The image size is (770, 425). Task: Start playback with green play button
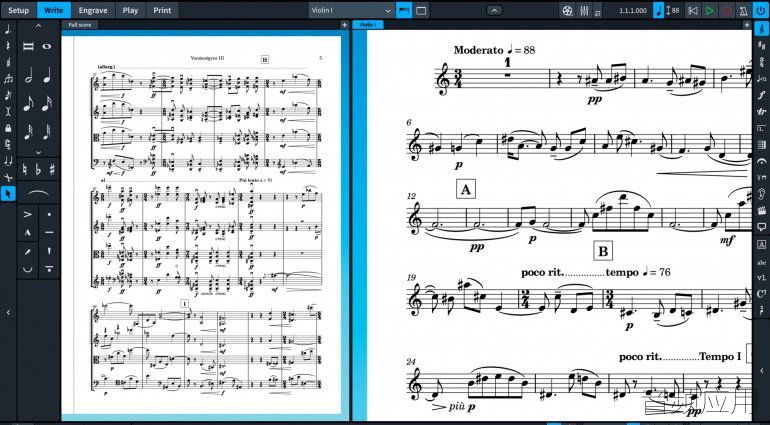pos(710,10)
